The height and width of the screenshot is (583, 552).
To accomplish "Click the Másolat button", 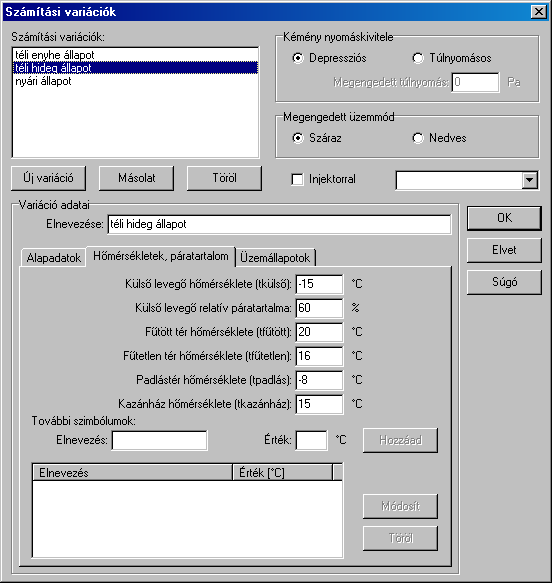I will point(136,178).
